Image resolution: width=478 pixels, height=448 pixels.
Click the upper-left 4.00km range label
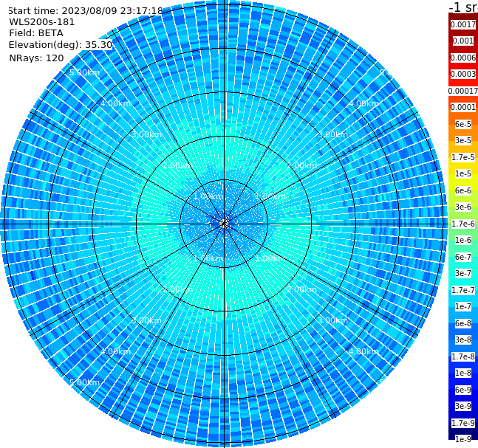[x=115, y=103]
